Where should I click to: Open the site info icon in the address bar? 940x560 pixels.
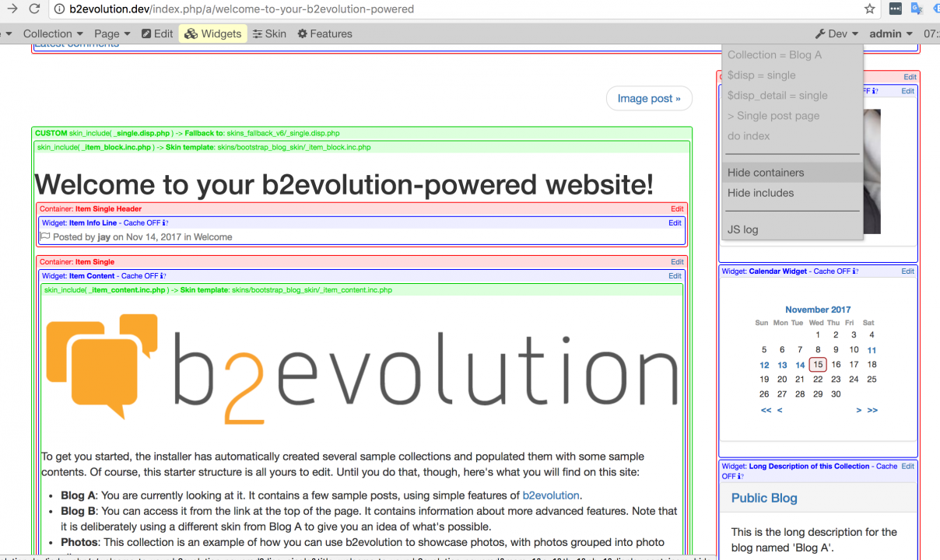(x=60, y=9)
